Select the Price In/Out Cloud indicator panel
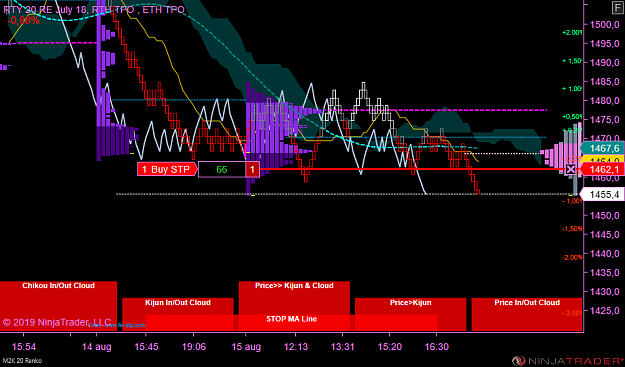The height and width of the screenshot is (367, 625). (527, 314)
